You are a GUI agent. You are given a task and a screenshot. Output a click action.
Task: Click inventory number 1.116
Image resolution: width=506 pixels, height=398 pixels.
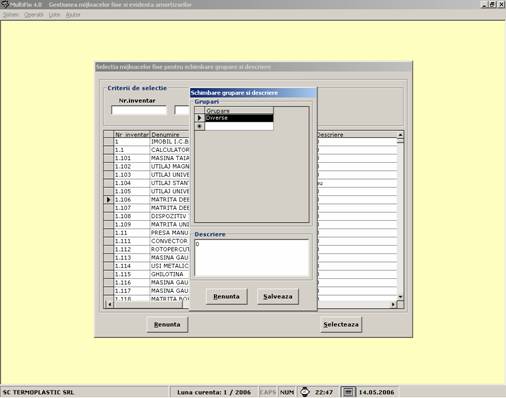(x=132, y=283)
